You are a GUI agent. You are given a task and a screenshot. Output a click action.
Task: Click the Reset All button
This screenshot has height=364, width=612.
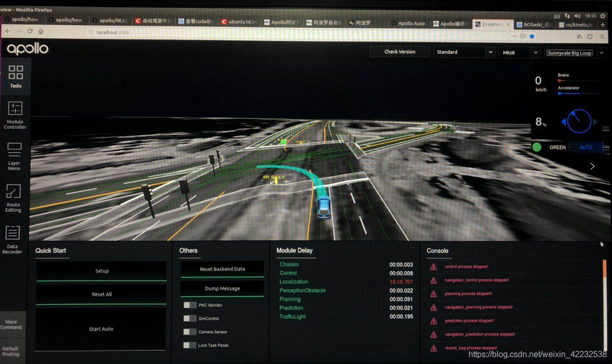click(x=101, y=294)
